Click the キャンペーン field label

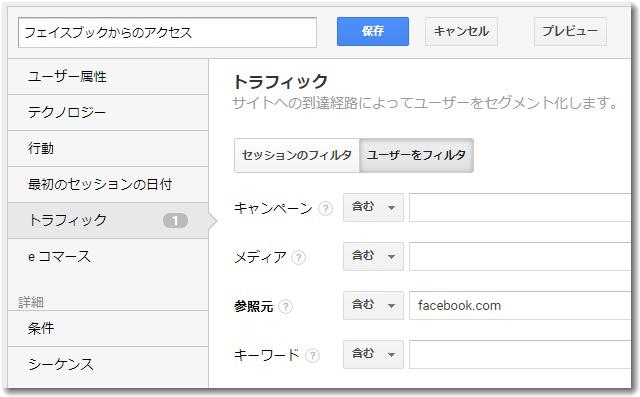[273, 208]
